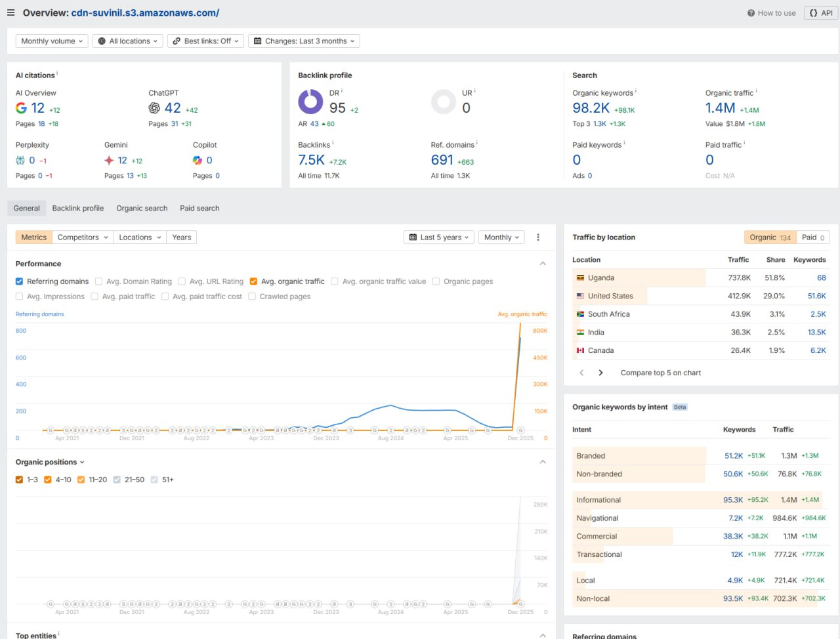Screen dimensions: 840x639
Task: Open the hamburger menu icon
Action: coord(10,12)
